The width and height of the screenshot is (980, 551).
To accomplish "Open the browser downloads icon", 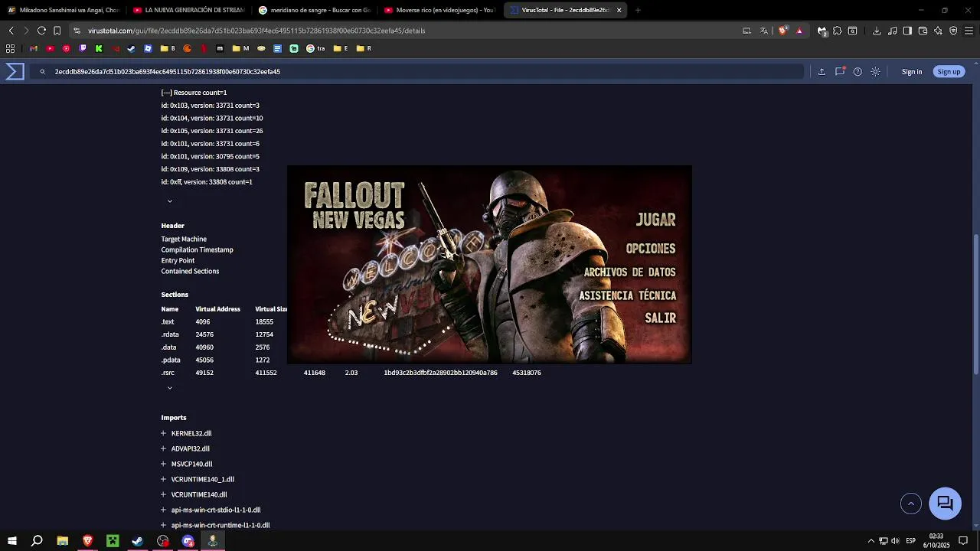I will (877, 31).
